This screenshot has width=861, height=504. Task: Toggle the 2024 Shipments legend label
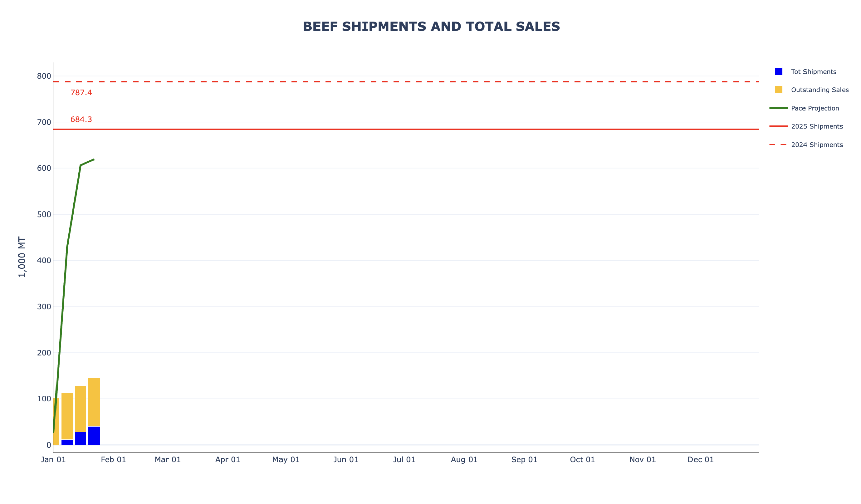tap(817, 145)
